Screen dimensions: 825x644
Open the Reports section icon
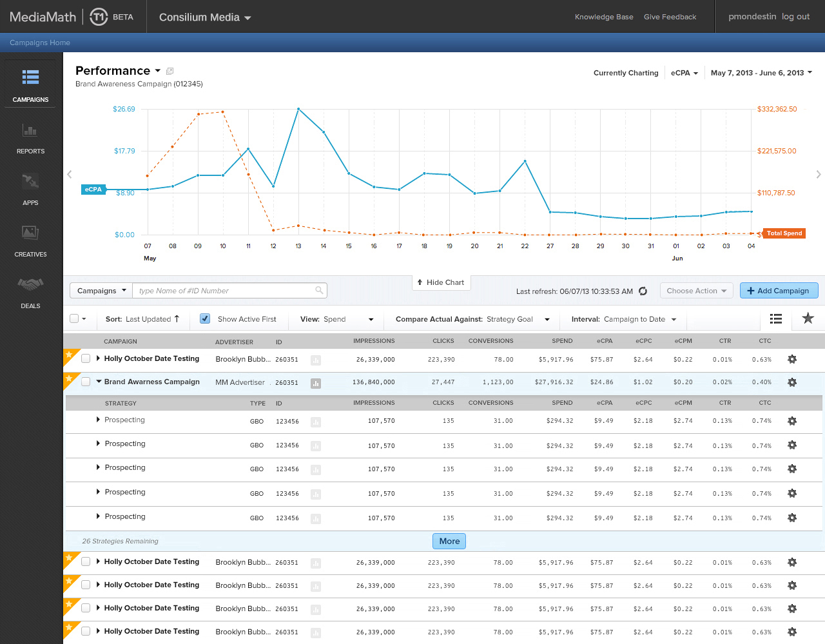click(x=30, y=132)
